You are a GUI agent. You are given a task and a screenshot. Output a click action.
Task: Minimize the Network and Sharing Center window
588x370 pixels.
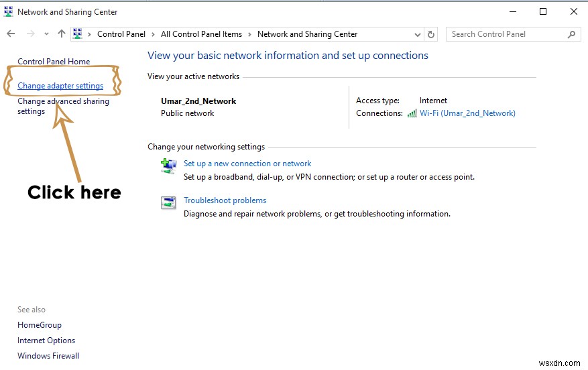click(513, 11)
